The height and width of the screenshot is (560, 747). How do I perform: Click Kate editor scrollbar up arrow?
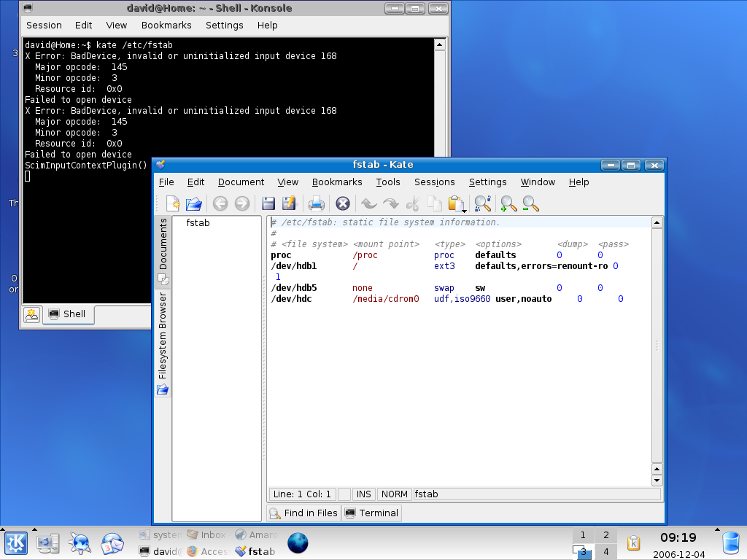click(657, 222)
